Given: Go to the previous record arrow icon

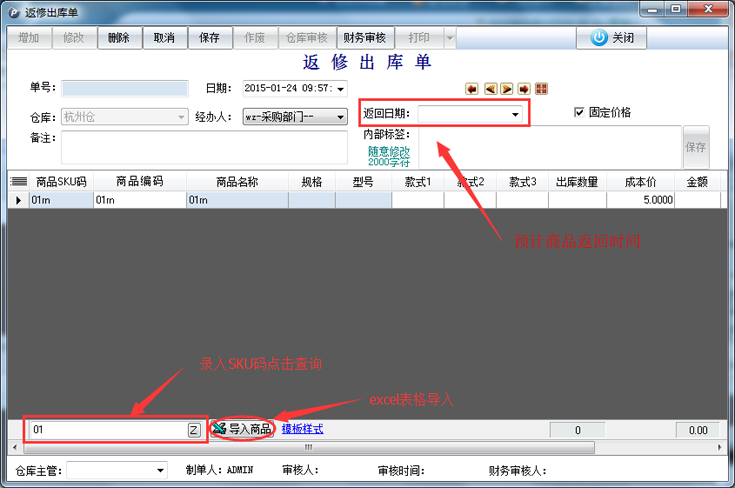Looking at the screenshot, I should click(490, 89).
